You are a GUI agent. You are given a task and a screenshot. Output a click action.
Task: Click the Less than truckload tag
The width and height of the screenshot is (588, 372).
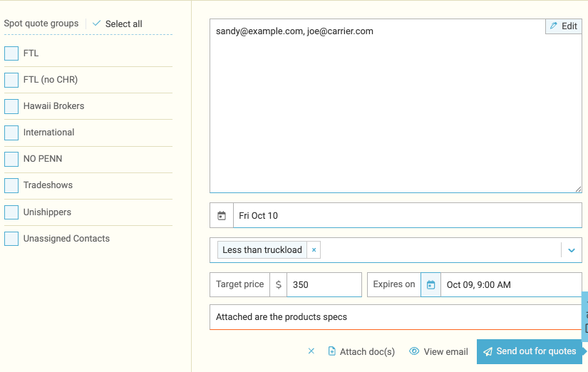(x=262, y=249)
